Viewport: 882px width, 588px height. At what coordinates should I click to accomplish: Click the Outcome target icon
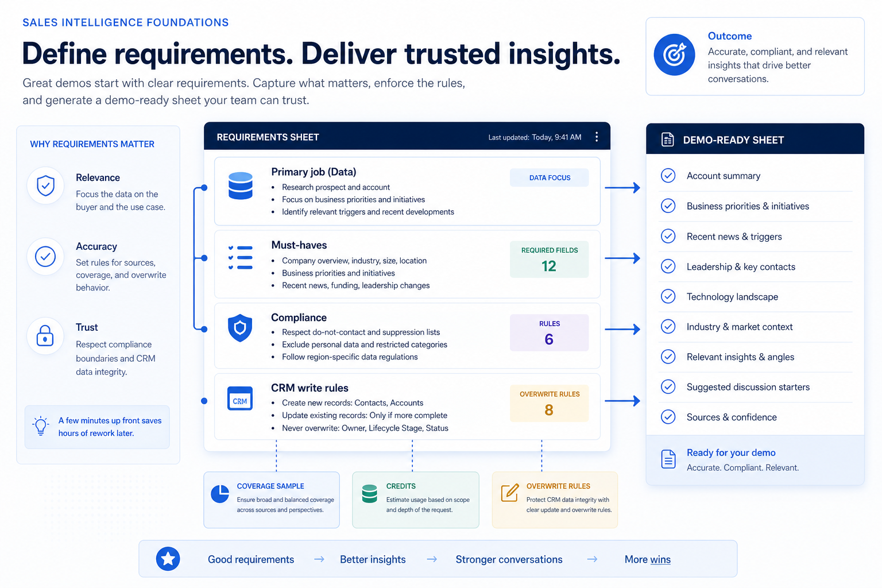click(x=675, y=55)
